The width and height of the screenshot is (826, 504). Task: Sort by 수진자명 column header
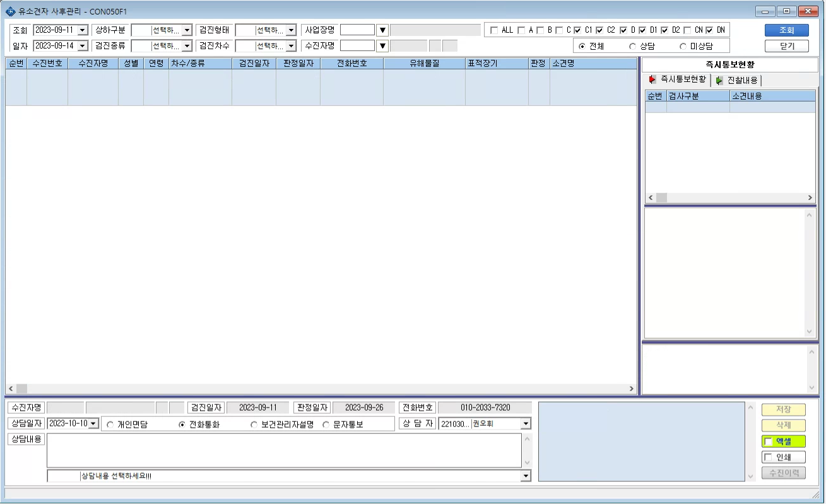[x=93, y=64]
